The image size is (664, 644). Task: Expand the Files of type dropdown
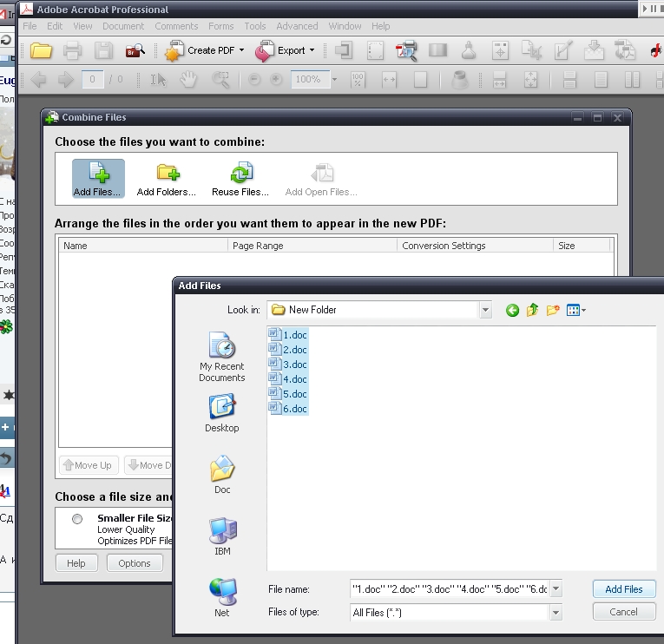[x=556, y=612]
